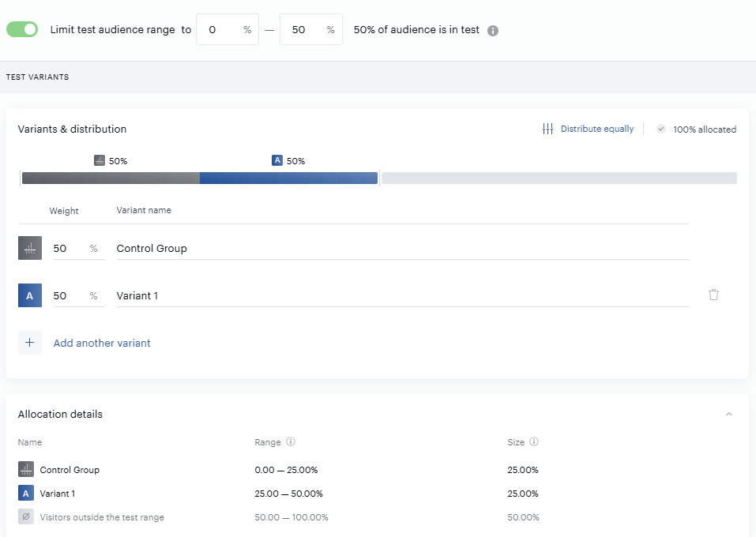Click the Control Group icon in Allocation details
756x537 pixels.
pos(26,469)
